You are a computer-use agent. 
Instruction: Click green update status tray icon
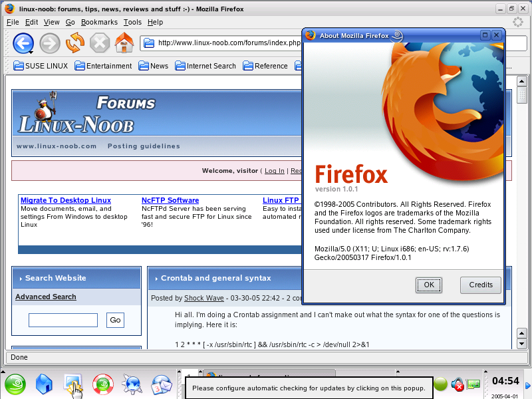441,384
